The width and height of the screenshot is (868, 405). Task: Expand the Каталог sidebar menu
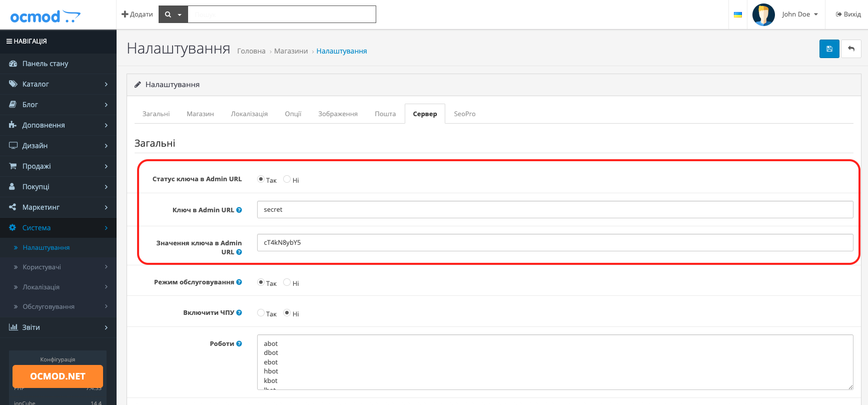click(58, 84)
